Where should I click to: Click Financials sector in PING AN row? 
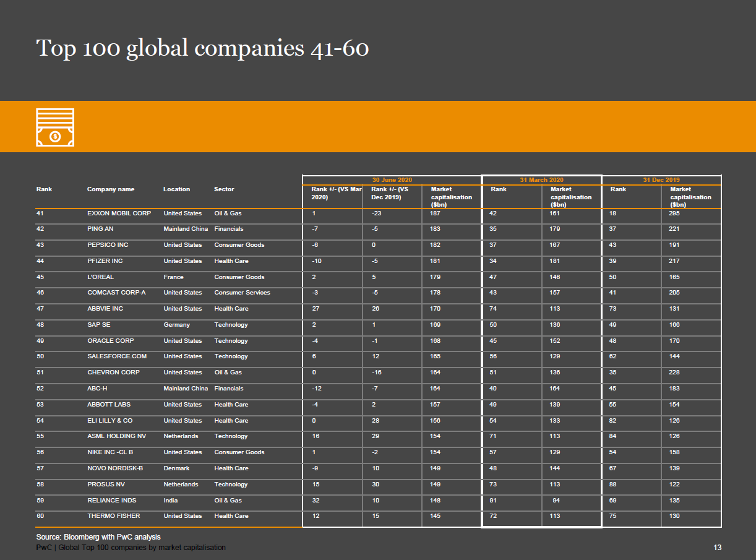click(x=229, y=229)
